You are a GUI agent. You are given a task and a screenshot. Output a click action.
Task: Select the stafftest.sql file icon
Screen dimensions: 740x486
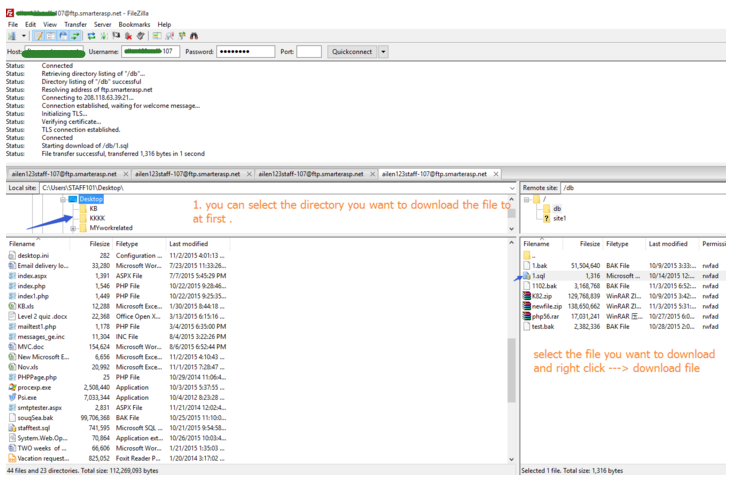point(12,428)
